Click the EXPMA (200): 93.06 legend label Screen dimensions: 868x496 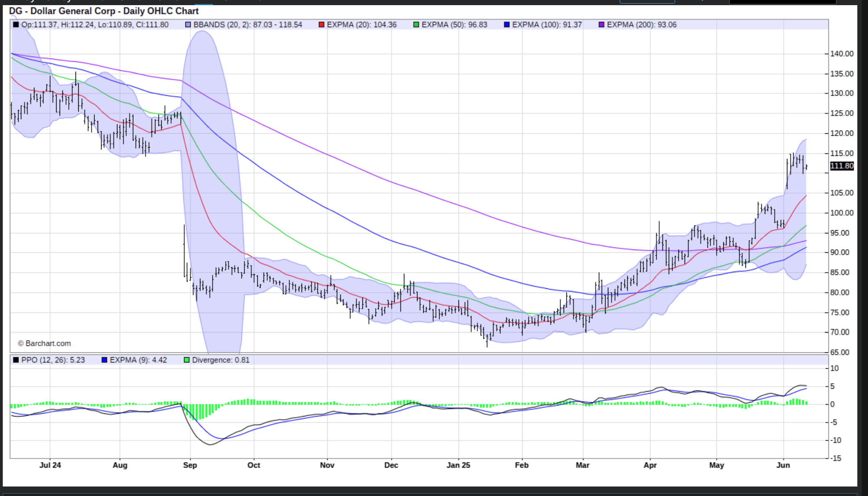tap(642, 25)
